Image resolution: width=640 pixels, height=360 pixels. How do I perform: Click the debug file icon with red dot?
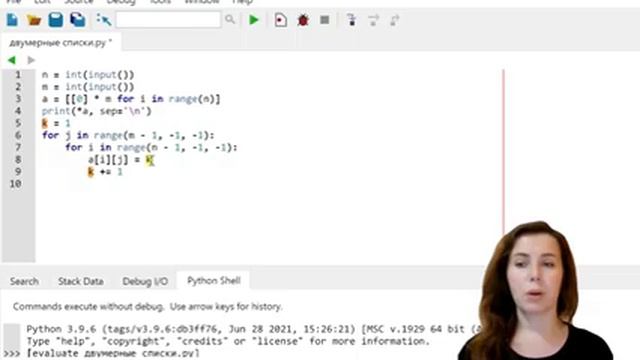(x=281, y=20)
